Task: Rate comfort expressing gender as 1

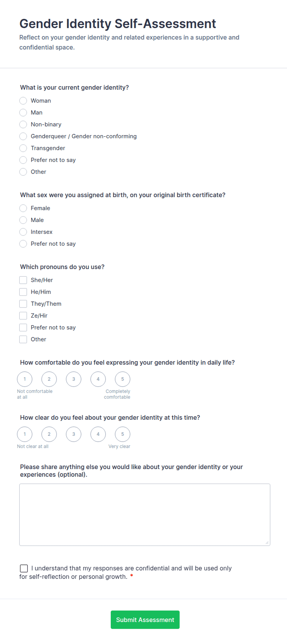Action: coord(25,379)
